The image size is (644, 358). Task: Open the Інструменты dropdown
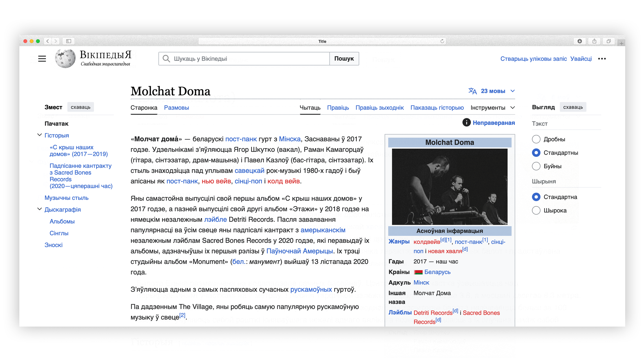(x=492, y=108)
